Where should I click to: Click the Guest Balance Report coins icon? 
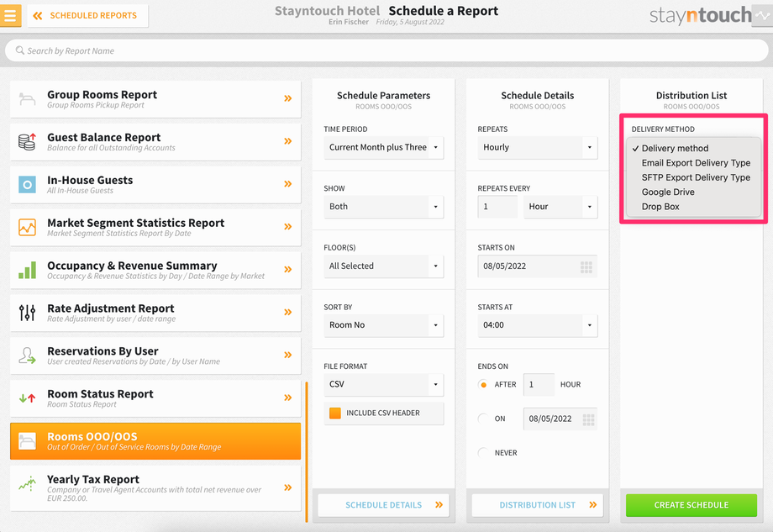click(27, 141)
